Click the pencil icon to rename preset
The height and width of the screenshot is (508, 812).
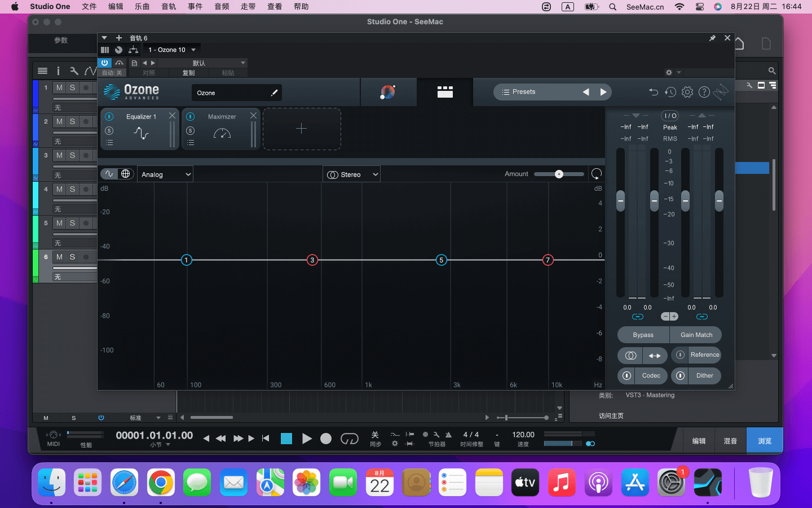pos(274,93)
